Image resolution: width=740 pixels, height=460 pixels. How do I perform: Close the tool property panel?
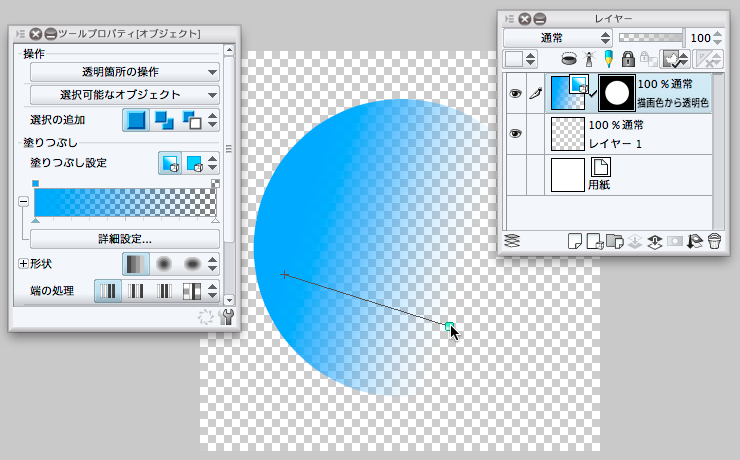coord(35,34)
